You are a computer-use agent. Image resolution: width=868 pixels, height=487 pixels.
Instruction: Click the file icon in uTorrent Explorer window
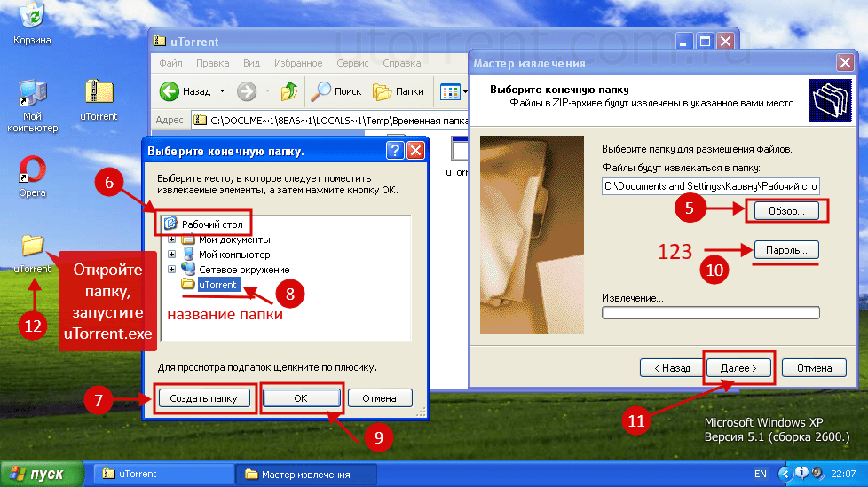459,149
